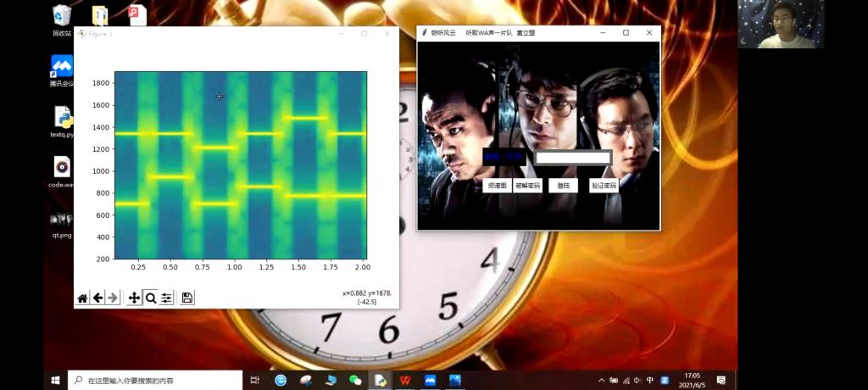Close the 窃听风云 window

649,33
